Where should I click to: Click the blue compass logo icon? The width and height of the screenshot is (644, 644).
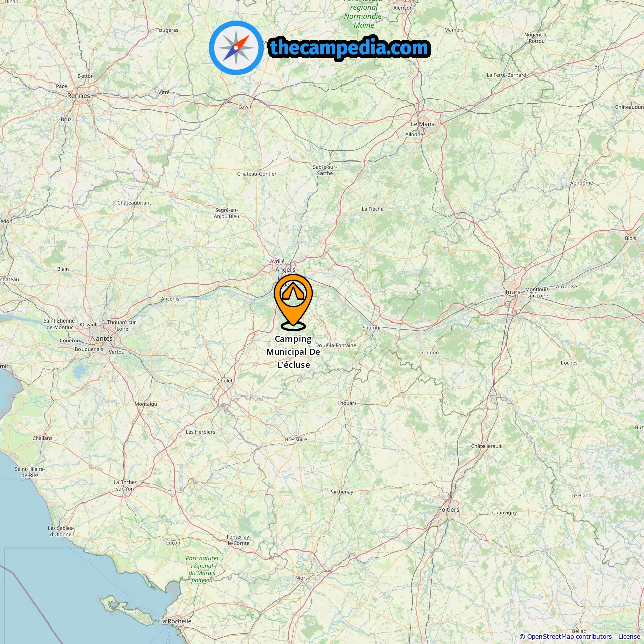236,48
